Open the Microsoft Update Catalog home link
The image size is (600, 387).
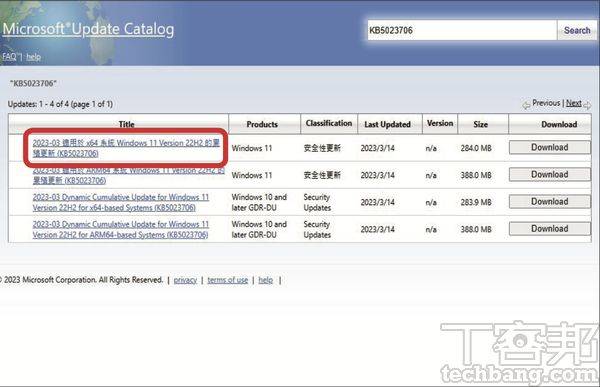(88, 29)
